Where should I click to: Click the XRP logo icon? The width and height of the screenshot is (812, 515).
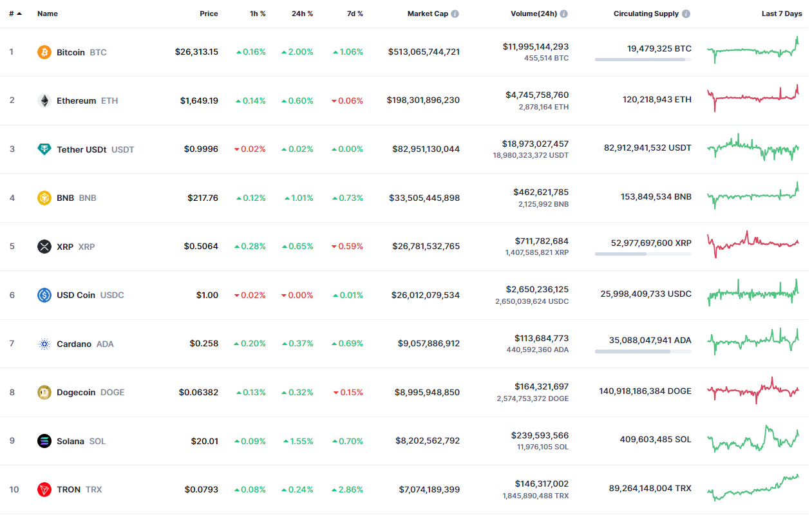click(x=44, y=247)
